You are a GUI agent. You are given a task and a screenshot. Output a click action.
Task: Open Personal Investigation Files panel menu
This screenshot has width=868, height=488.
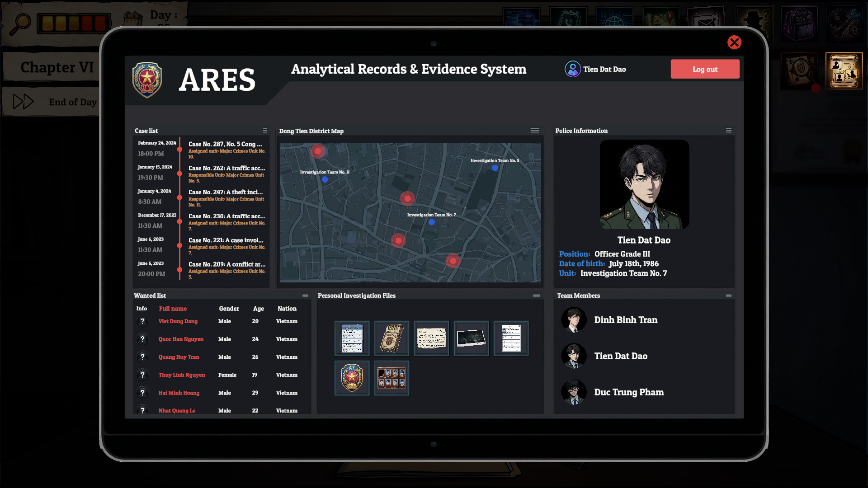[536, 296]
